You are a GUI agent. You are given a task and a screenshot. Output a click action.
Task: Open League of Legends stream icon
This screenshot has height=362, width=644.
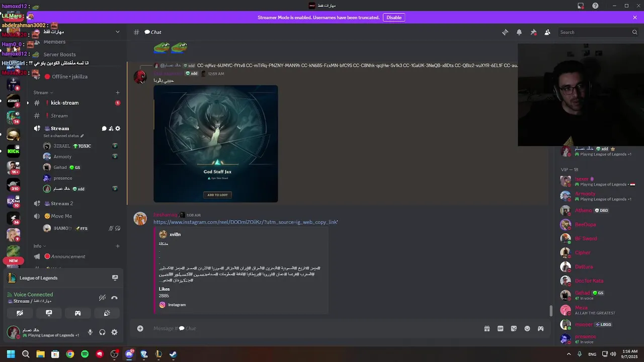(115, 278)
